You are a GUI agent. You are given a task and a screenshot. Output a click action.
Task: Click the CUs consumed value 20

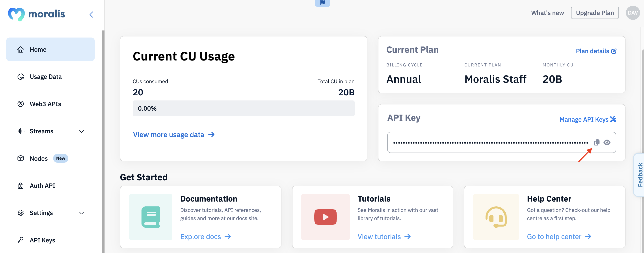(x=138, y=92)
